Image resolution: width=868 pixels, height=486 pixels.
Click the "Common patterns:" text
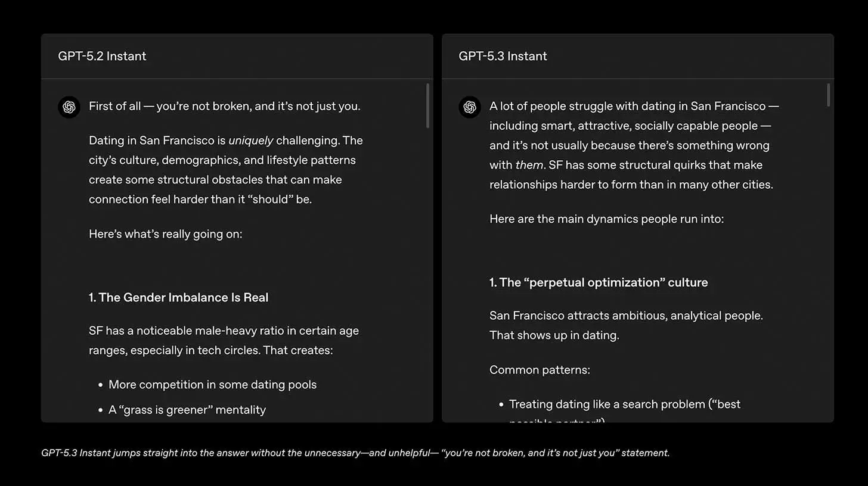(540, 370)
